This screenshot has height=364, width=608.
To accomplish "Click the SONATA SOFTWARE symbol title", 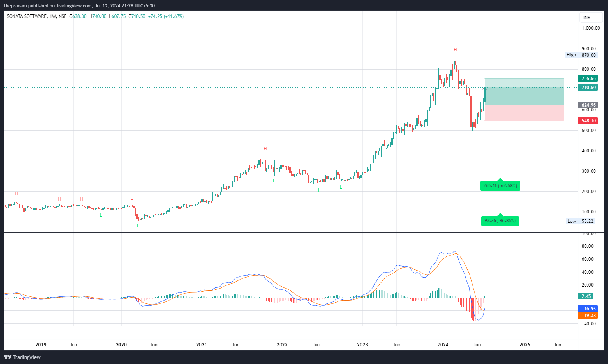I will click(x=27, y=16).
